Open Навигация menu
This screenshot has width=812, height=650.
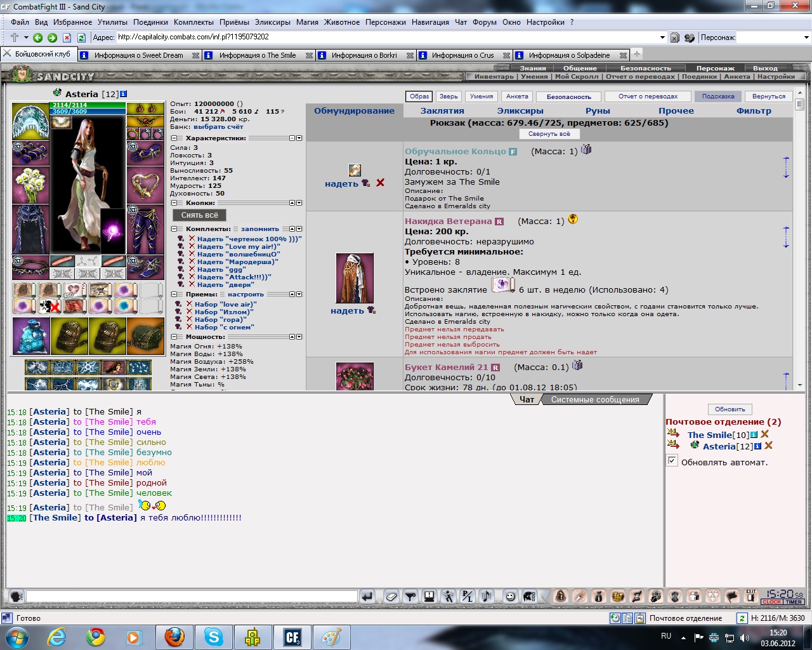click(x=430, y=22)
